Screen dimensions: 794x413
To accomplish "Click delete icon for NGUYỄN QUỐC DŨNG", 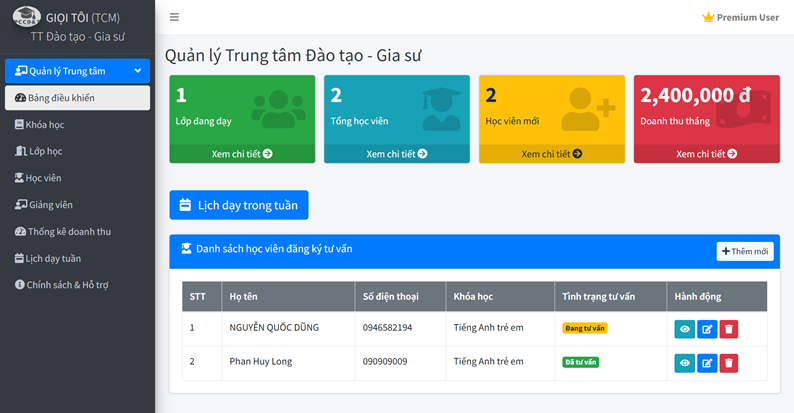I will [x=729, y=329].
